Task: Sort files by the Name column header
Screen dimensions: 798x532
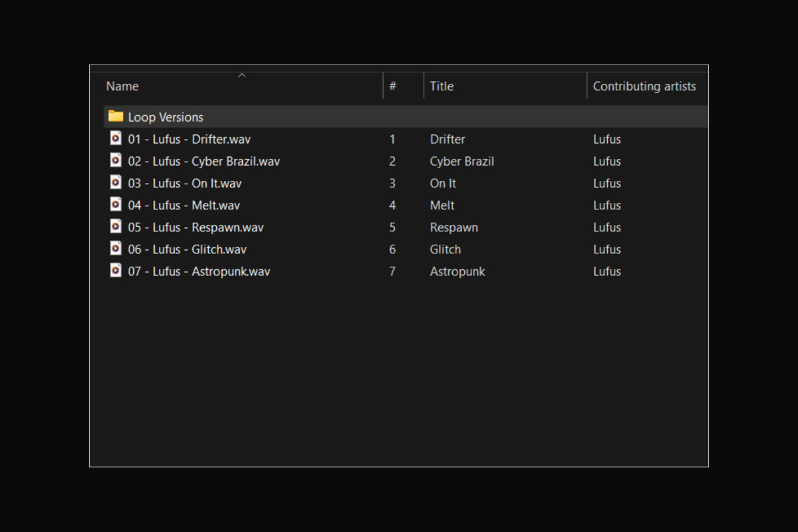Action: coord(122,86)
